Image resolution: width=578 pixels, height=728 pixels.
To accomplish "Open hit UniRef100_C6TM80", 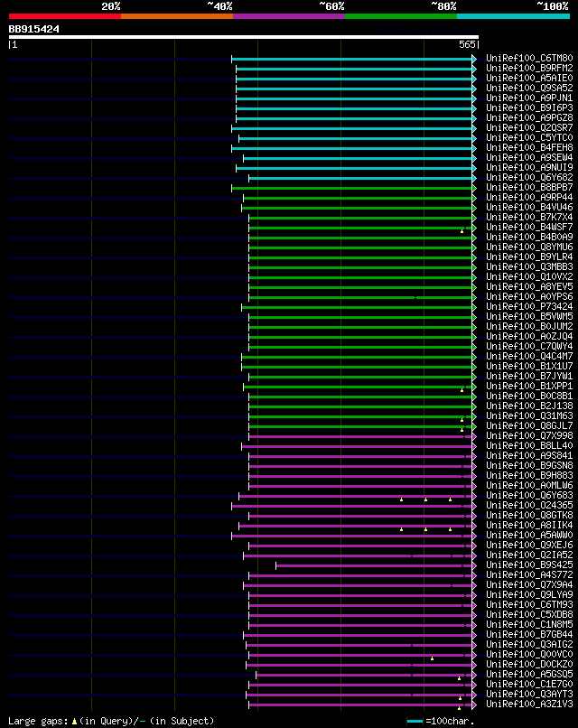I will pyautogui.click(x=529, y=59).
